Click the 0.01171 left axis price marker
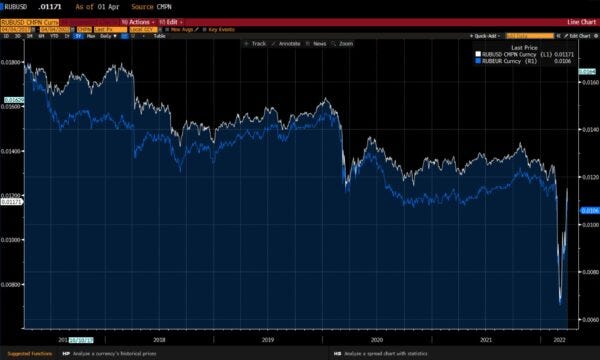The height and width of the screenshot is (360, 600). (x=12, y=202)
